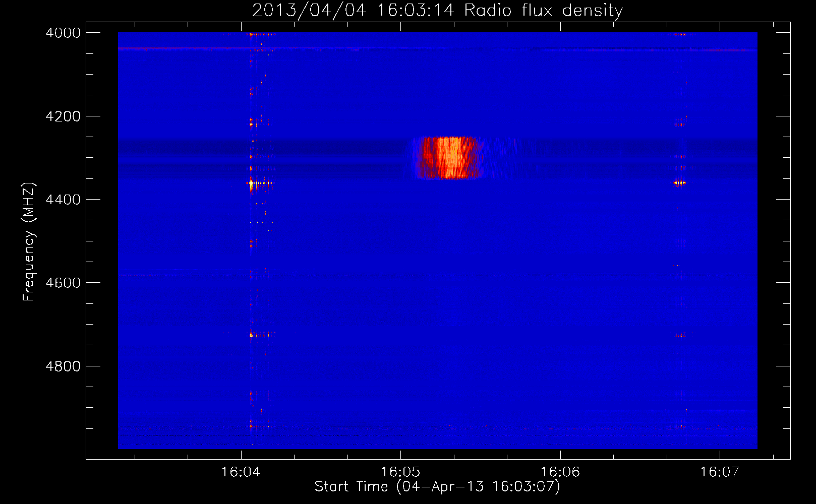
Task: Select the 4200 frequency tick label
Action: [63, 116]
